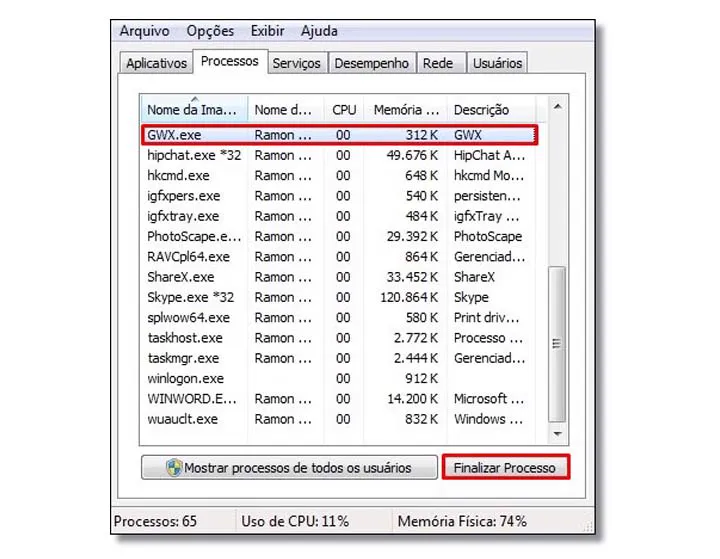Select the WINWORD.E... process
Image resolution: width=720 pixels, height=559 pixels.
[x=339, y=399]
